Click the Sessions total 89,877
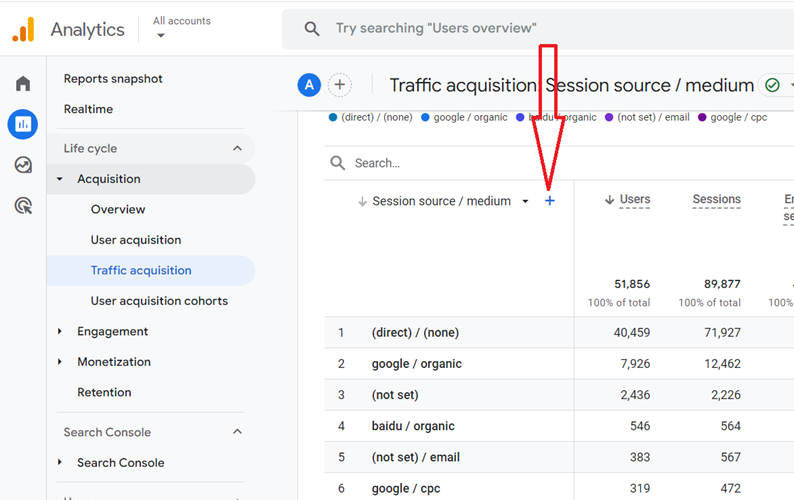The image size is (794, 500). 722,284
